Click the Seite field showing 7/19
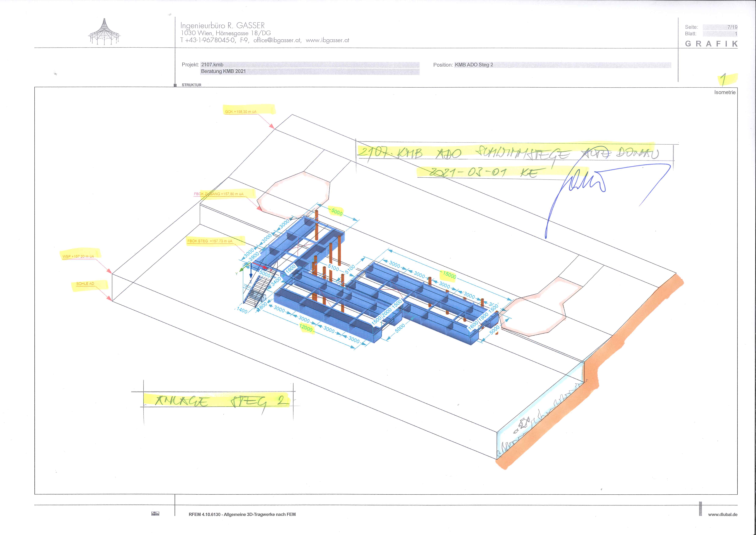Viewport: 756px width, 535px height. pyautogui.click(x=720, y=27)
